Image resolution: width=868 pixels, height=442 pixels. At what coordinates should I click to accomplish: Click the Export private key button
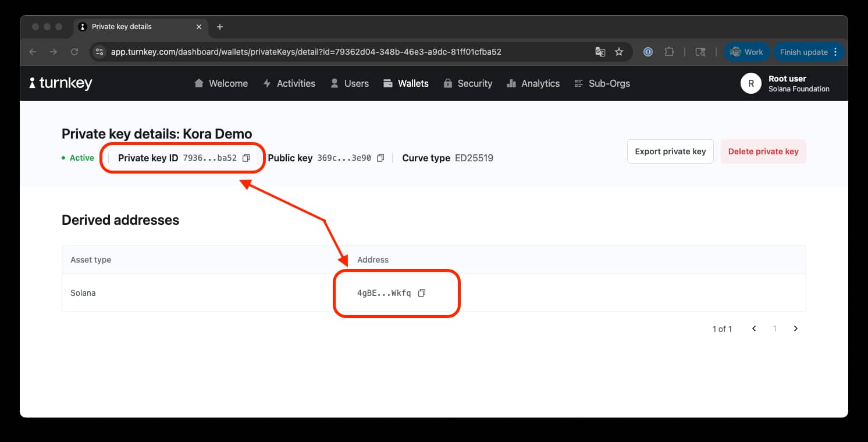coord(670,151)
